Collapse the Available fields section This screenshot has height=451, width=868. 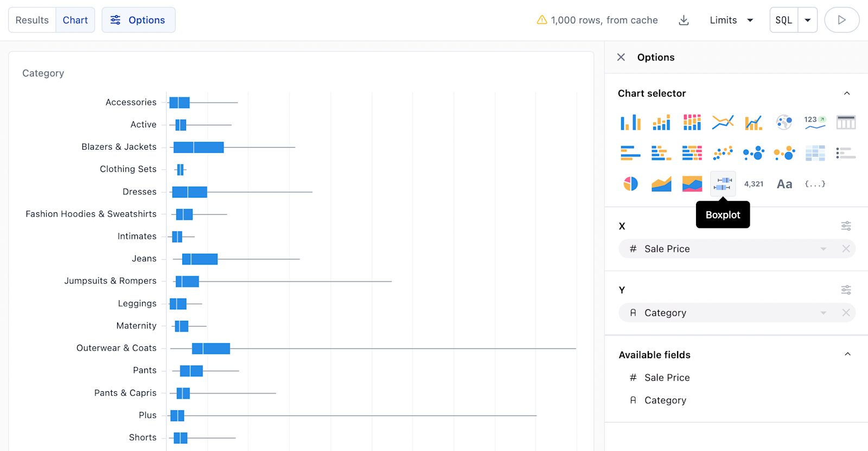pos(847,354)
